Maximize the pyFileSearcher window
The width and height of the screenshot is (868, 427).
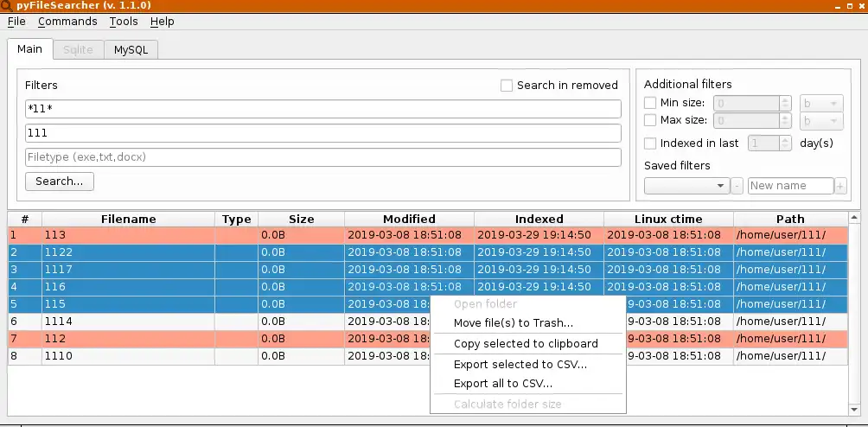point(850,5)
